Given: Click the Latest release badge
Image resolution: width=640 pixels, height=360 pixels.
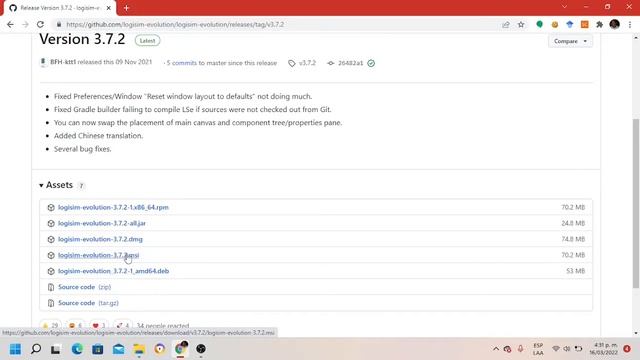Looking at the screenshot, I should [147, 40].
